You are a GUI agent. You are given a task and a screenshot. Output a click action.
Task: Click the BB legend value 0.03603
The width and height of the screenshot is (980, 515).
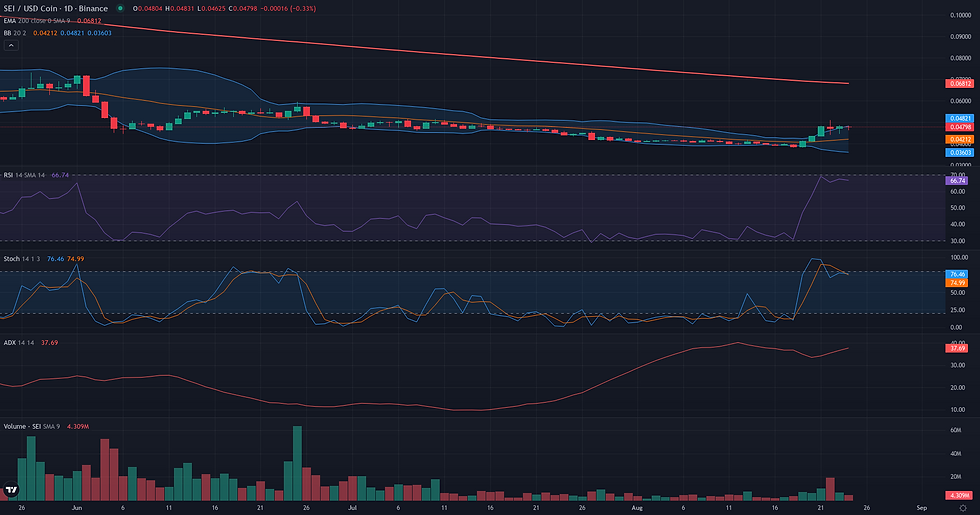(x=99, y=33)
